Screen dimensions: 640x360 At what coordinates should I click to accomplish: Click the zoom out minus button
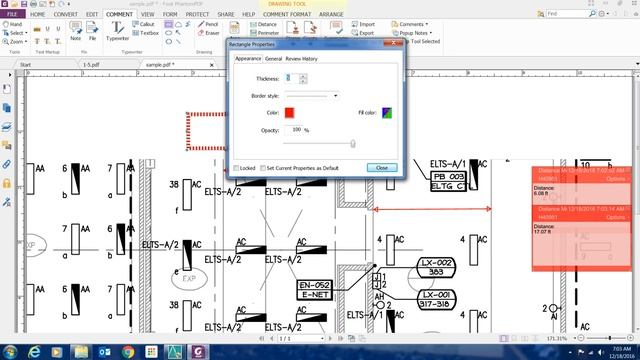581,338
